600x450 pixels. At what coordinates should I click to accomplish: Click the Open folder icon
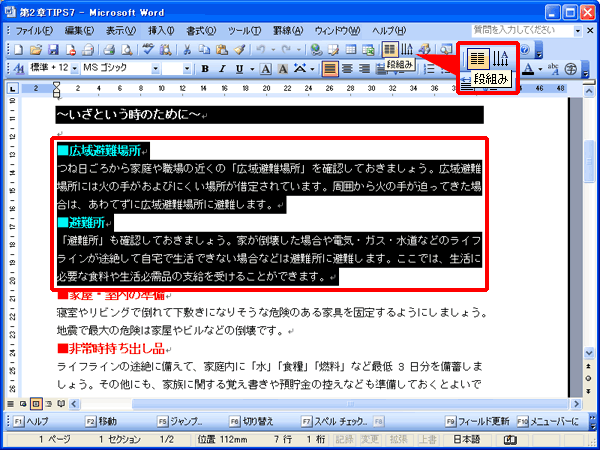[x=36, y=50]
